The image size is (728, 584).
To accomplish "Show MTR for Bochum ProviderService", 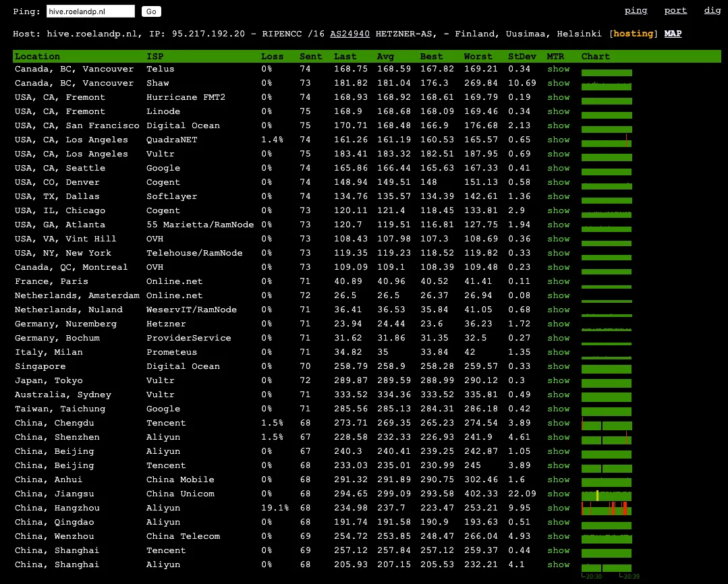I will coord(558,338).
